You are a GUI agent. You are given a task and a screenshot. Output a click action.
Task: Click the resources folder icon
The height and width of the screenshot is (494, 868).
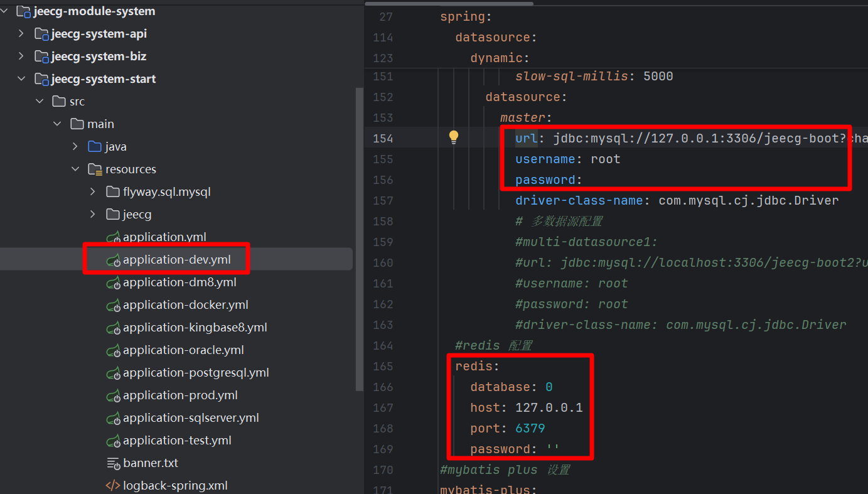pyautogui.click(x=95, y=169)
